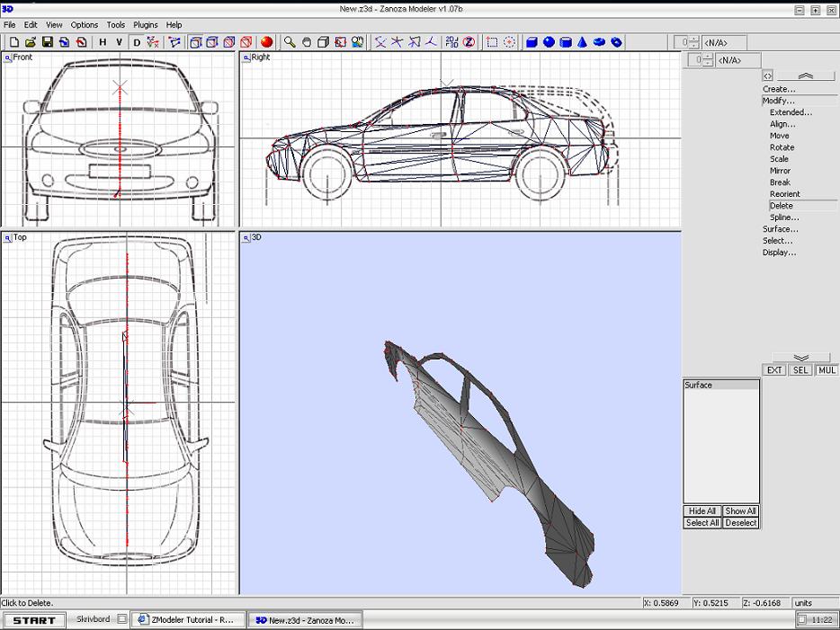Screen dimensions: 840x630
Task: Create a blue sphere primitive
Action: click(x=549, y=42)
